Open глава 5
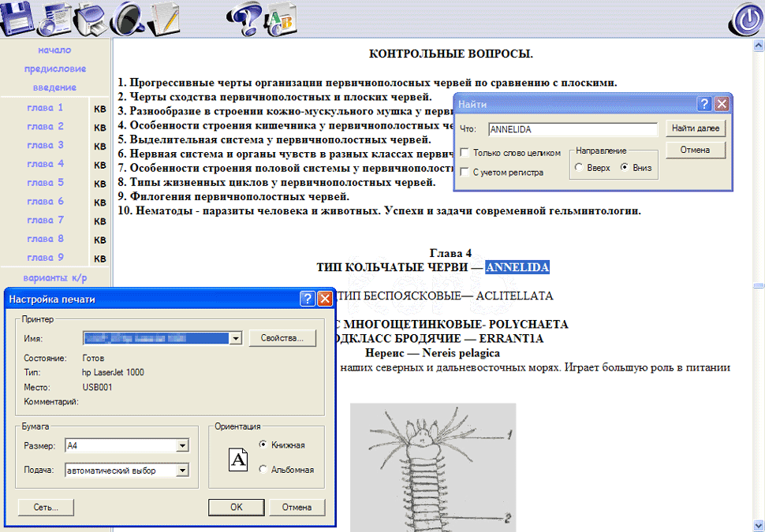765x532 pixels. pos(45,182)
